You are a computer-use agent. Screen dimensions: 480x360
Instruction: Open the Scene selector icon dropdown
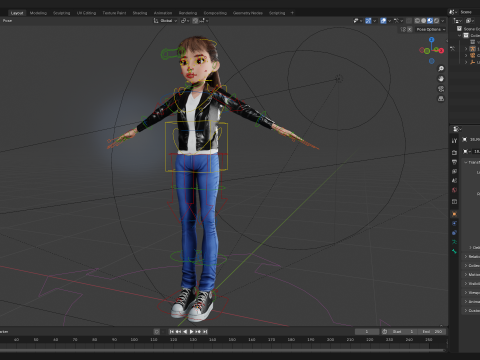[x=453, y=12]
